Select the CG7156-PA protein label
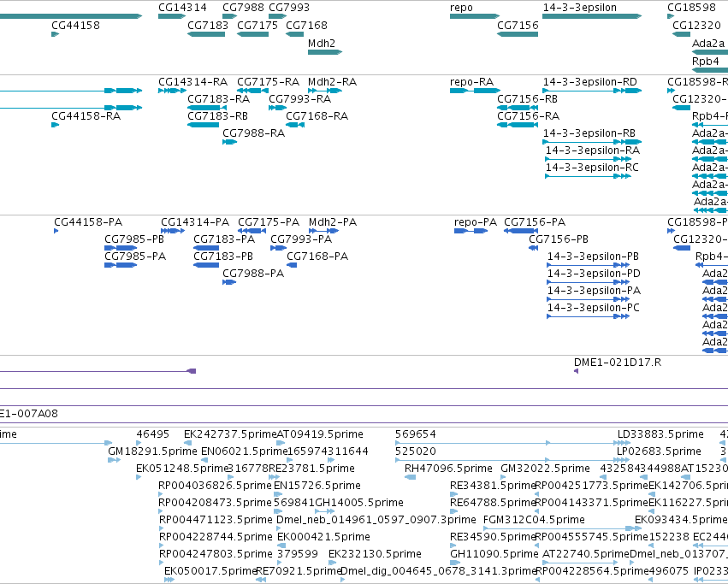 click(x=535, y=222)
